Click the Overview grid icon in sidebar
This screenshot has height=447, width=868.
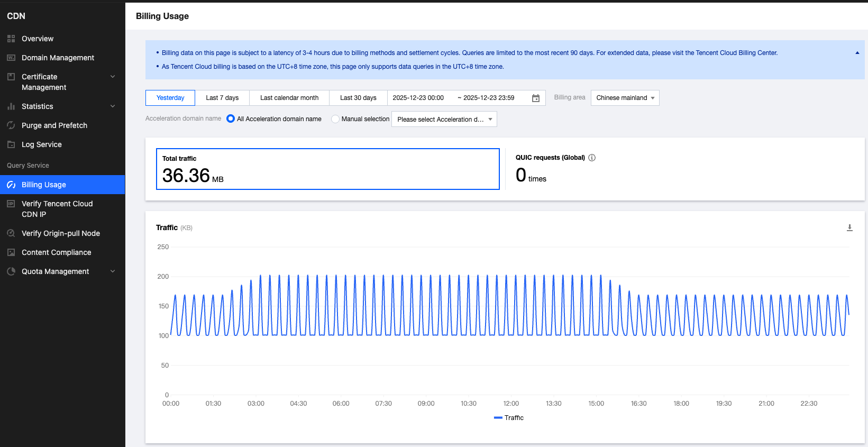click(x=11, y=39)
